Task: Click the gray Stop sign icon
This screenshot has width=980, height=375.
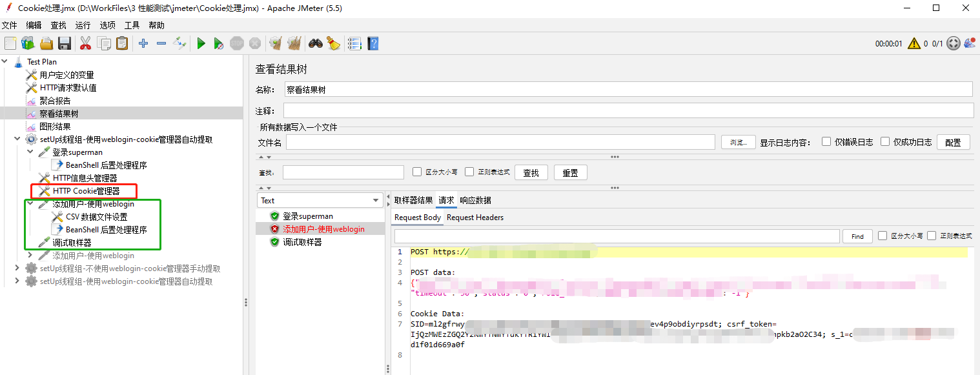Action: coord(237,43)
